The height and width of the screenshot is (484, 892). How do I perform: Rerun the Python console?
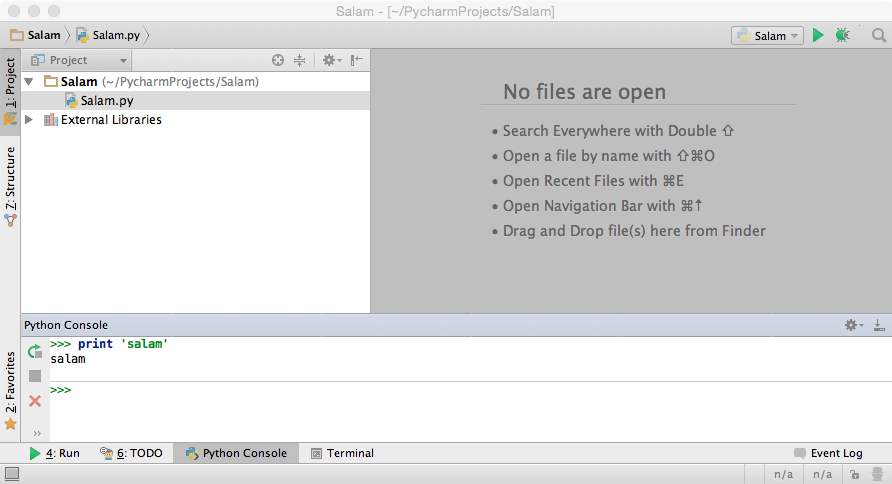(35, 351)
